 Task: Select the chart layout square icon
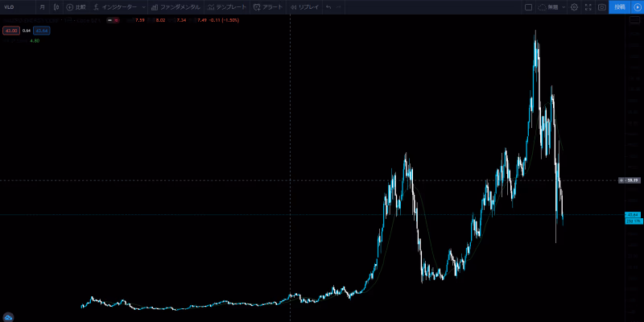(x=529, y=6)
